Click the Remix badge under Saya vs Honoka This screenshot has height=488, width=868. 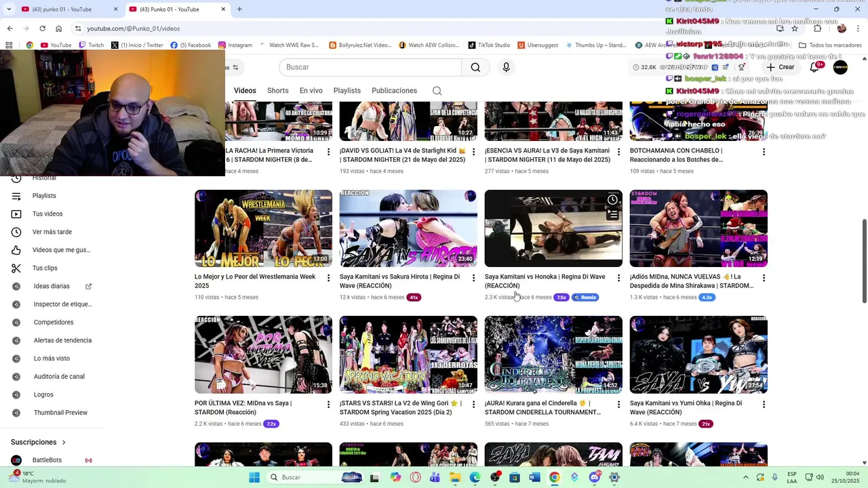tap(585, 298)
